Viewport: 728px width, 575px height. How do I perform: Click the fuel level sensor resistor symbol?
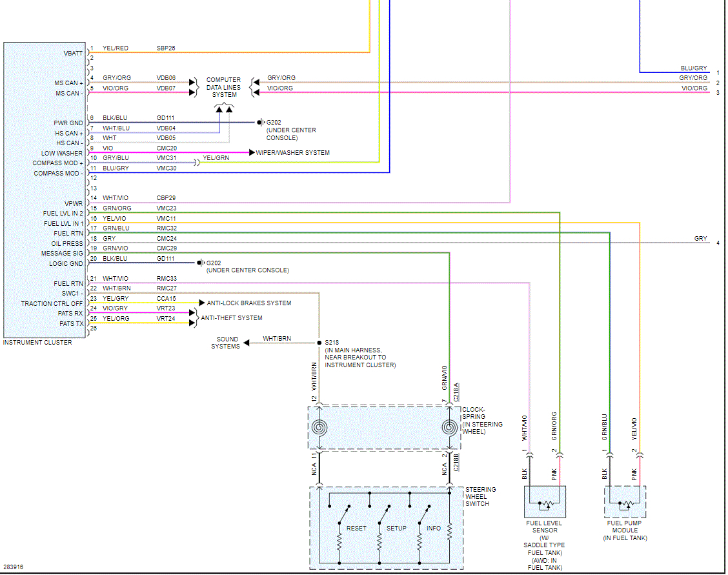[x=545, y=503]
